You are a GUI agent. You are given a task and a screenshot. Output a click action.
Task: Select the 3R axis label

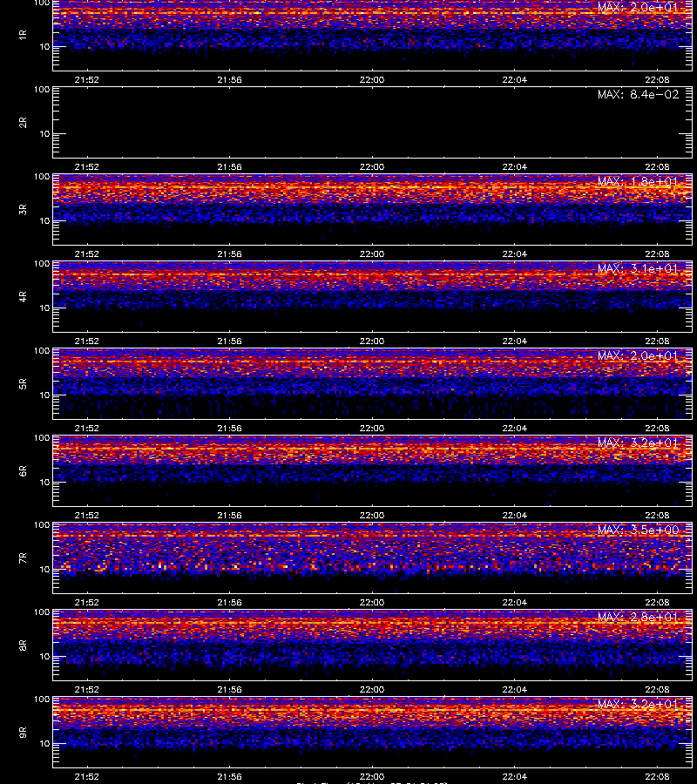coord(23,209)
